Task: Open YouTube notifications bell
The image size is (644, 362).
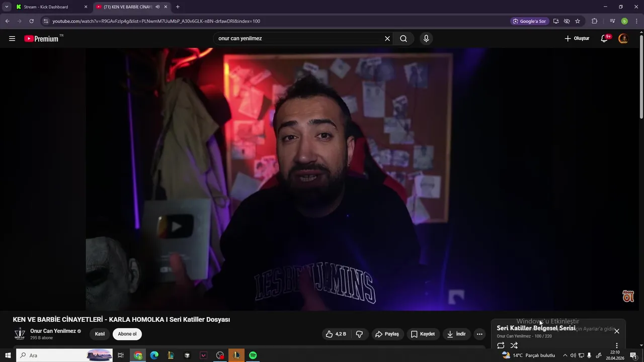Action: (604, 38)
